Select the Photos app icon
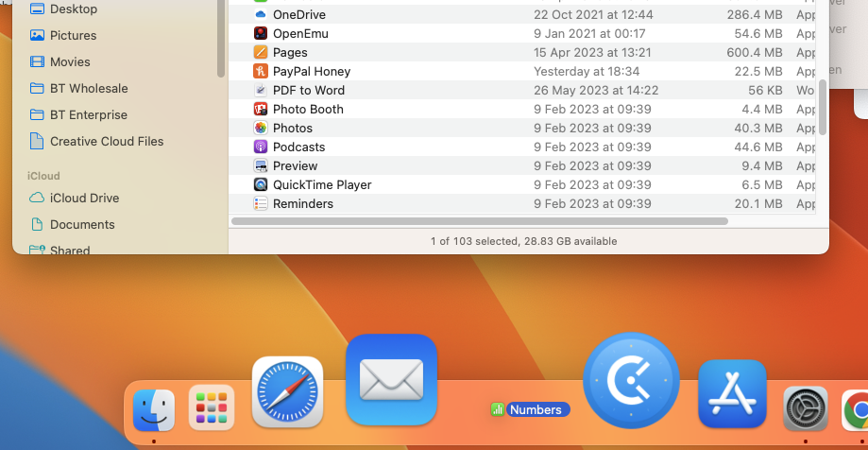Image resolution: width=868 pixels, height=450 pixels. pos(260,128)
